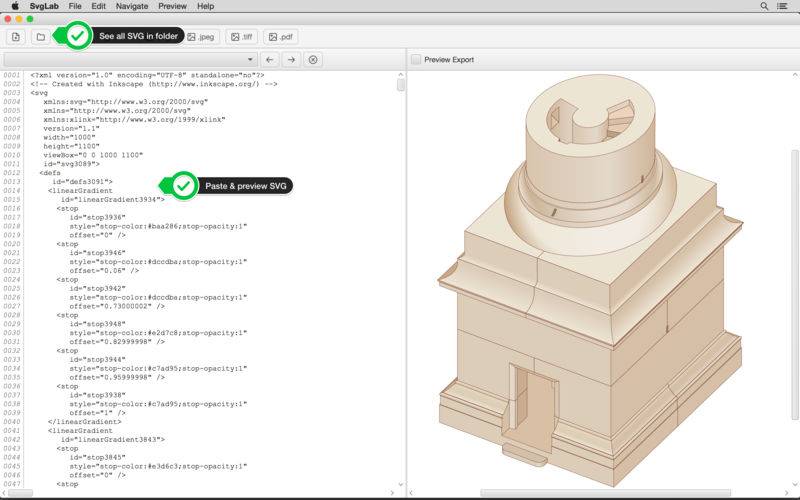The image size is (800, 500).
Task: Click the code line viewBox="0 0 1000 1100"
Action: 93,155
